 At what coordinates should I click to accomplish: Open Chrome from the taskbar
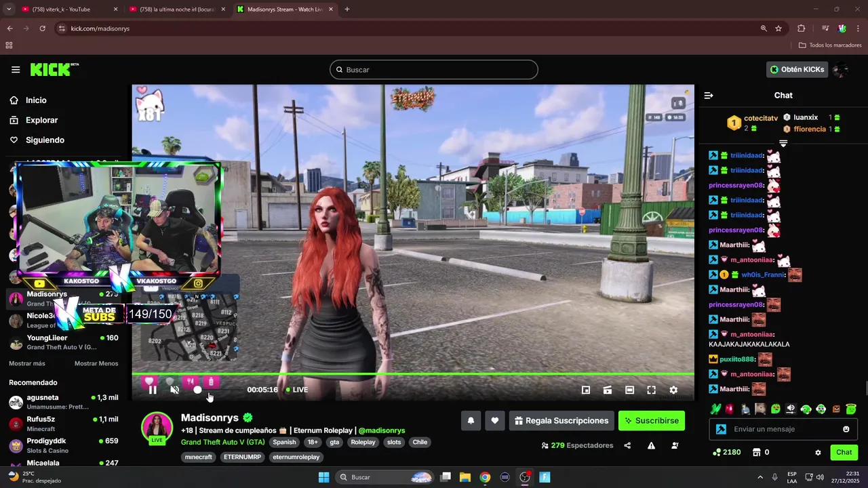pyautogui.click(x=485, y=477)
